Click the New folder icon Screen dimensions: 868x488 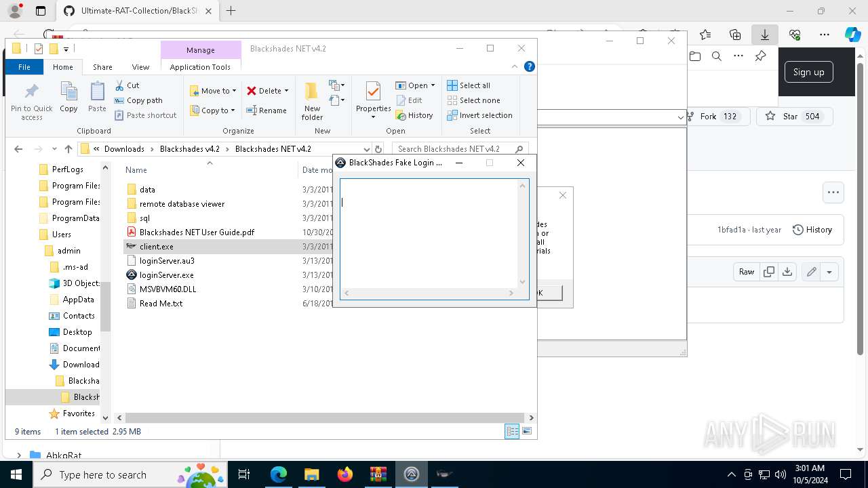pos(312,101)
